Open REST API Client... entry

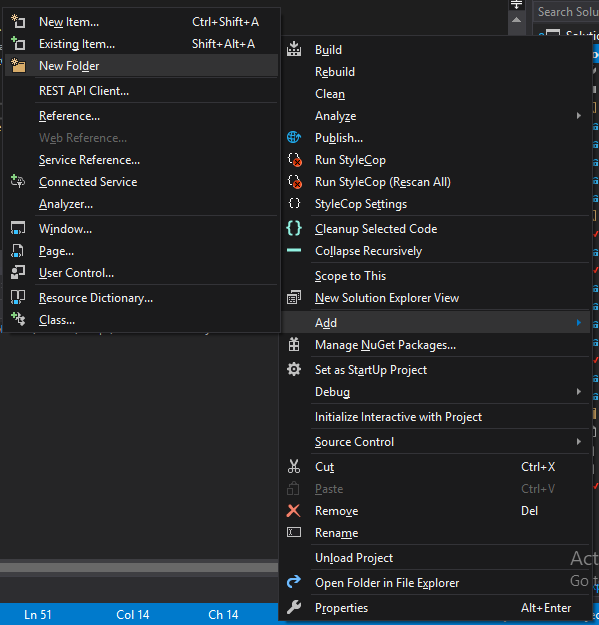click(141, 91)
